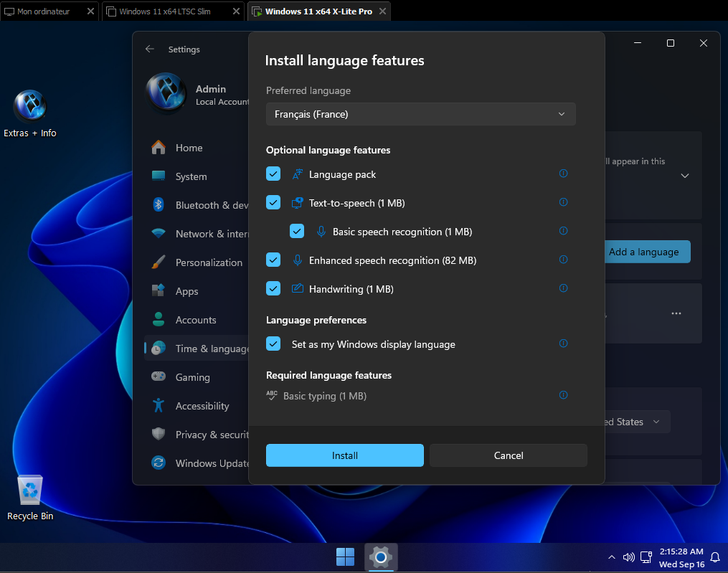Click the back arrow in Settings window
The width and height of the screenshot is (728, 573).
[x=149, y=49]
